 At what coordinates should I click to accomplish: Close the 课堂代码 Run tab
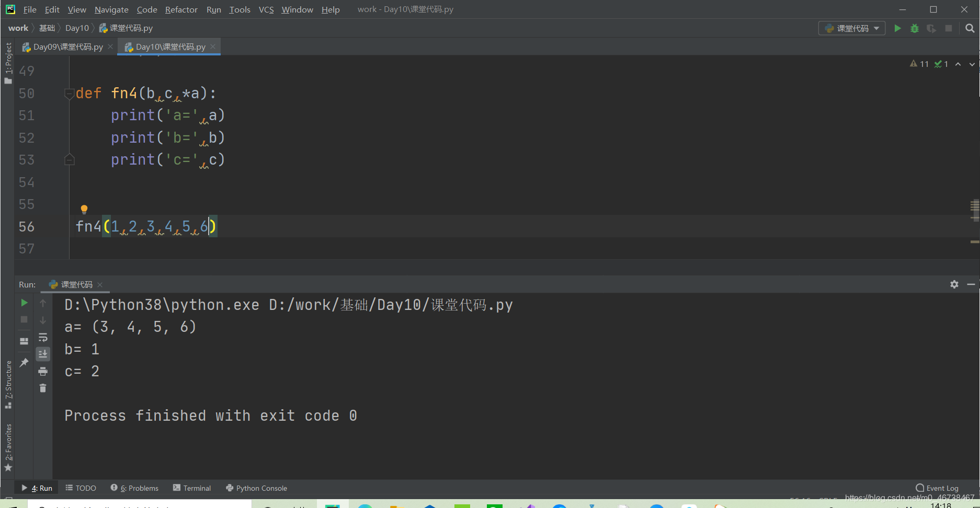(x=100, y=284)
